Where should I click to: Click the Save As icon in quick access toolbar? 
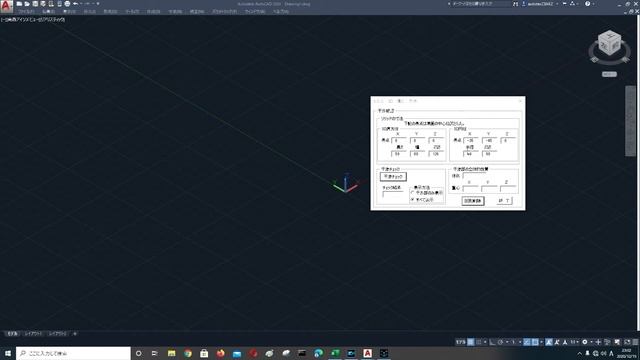point(43,4)
